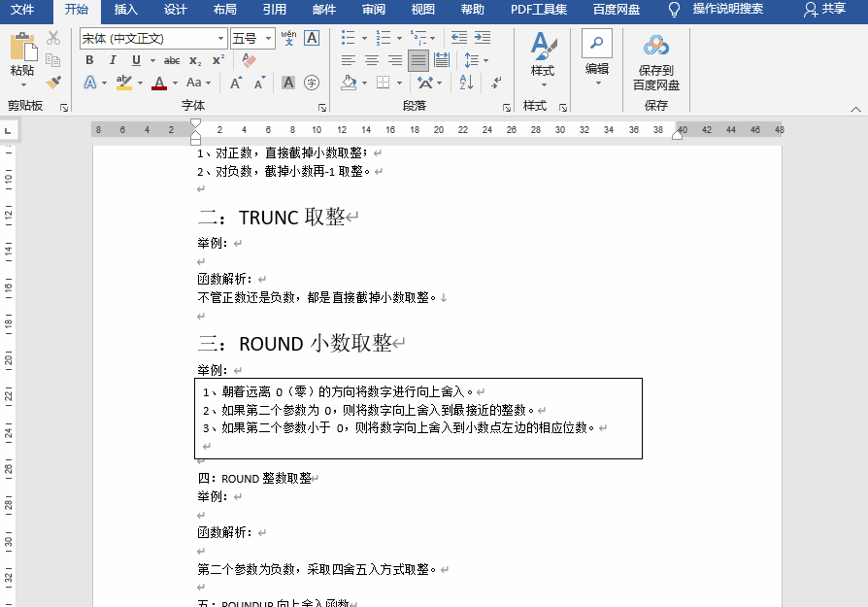Open the Editing search icon
The width and height of the screenshot is (868, 607).
(x=597, y=43)
